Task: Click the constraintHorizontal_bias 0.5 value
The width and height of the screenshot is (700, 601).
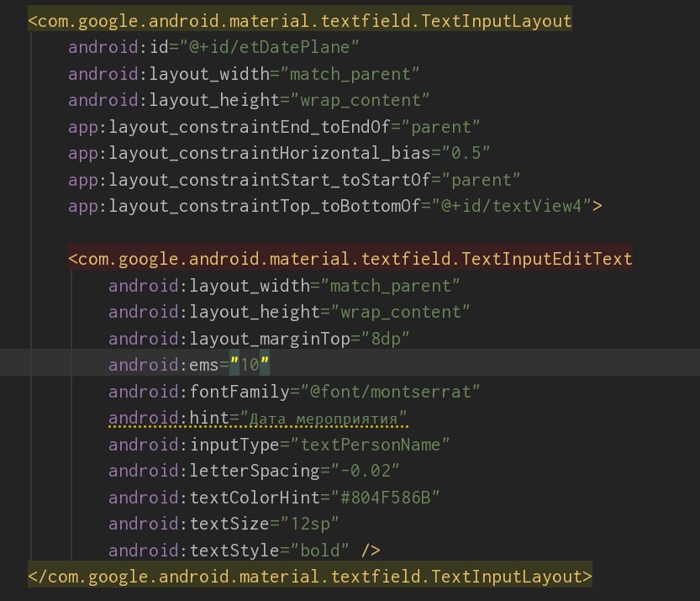Action: coord(466,153)
